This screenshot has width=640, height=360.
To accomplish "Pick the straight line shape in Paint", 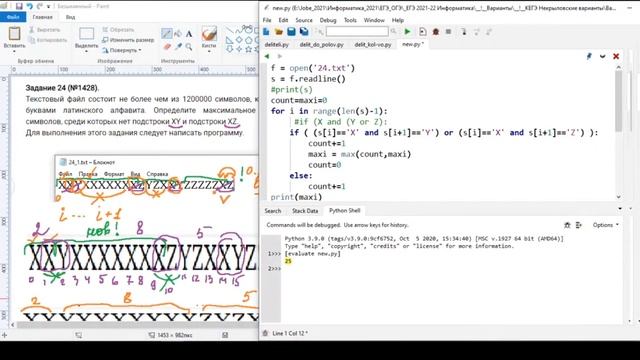I will [x=229, y=31].
